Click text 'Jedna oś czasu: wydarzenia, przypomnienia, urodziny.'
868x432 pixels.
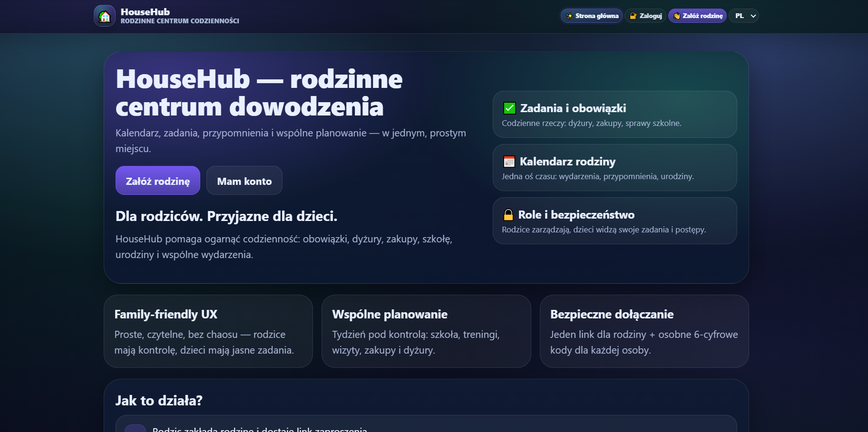[x=598, y=176]
